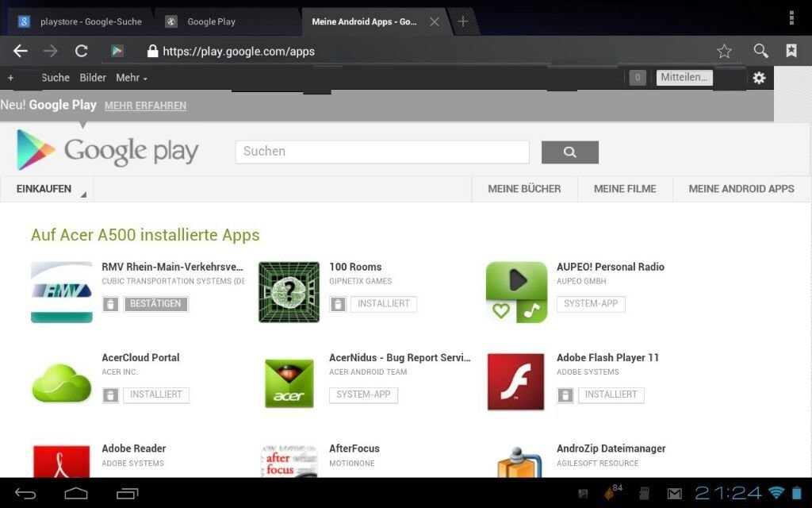812x508 pixels.
Task: Open the AcerCloud Portal cloud icon
Action: tap(62, 383)
